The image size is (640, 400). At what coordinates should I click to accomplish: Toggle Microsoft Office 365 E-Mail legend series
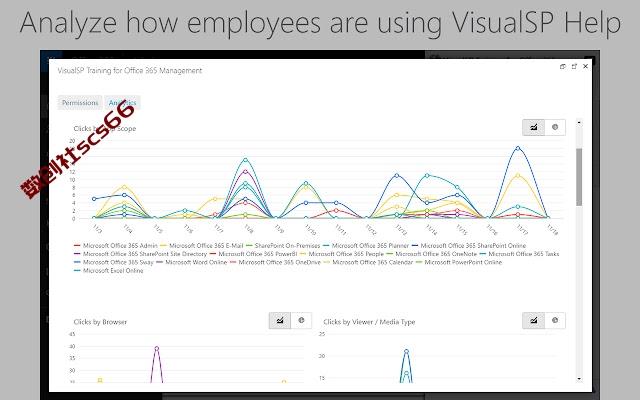(x=202, y=246)
